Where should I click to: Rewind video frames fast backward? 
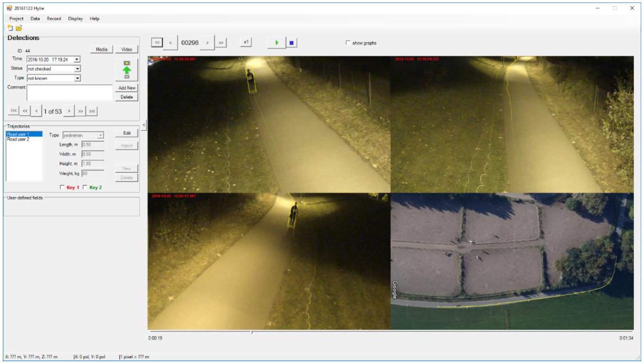(157, 42)
